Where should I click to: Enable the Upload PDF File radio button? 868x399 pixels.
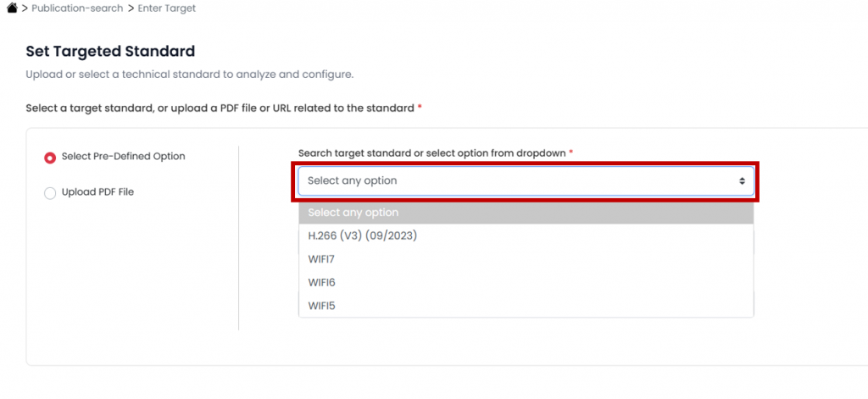click(50, 192)
